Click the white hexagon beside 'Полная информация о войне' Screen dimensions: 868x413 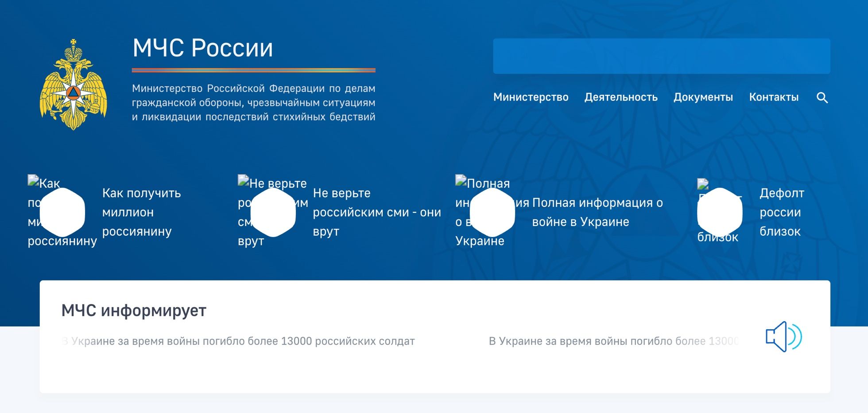[492, 212]
